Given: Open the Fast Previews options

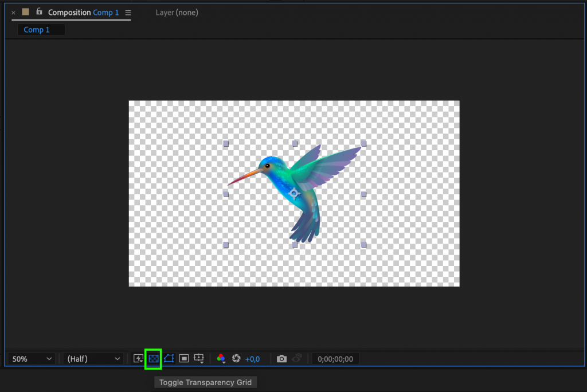Looking at the screenshot, I should (x=138, y=358).
